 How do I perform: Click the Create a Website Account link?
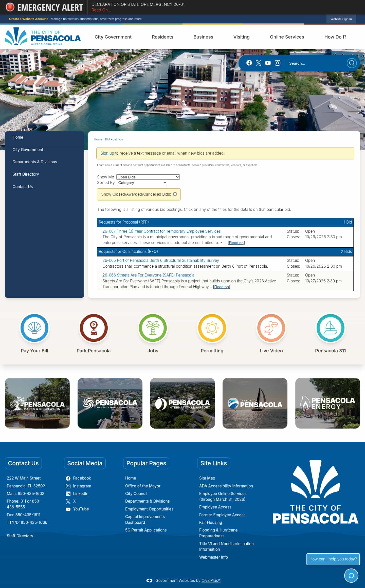click(28, 19)
